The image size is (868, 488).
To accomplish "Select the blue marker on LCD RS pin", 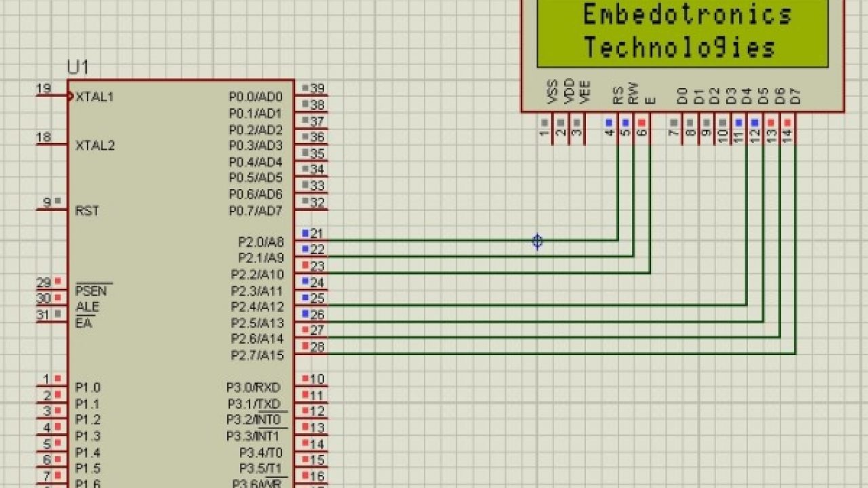I will tap(608, 123).
